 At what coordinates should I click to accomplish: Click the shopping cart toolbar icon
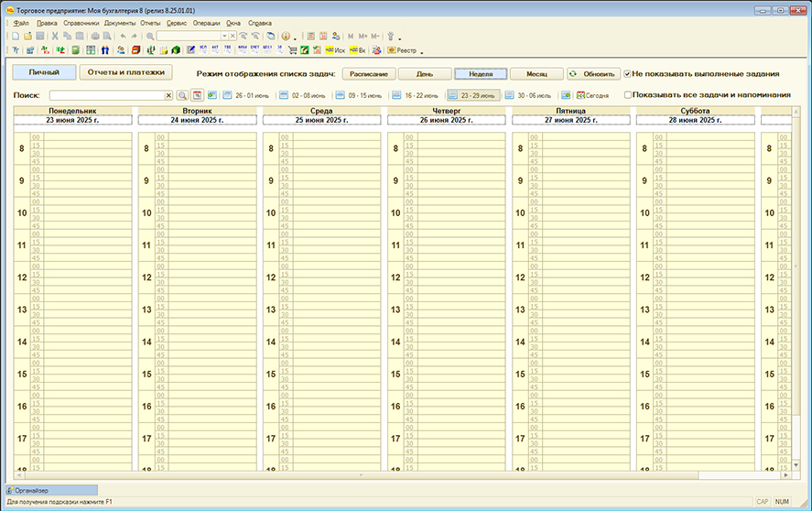coord(292,49)
